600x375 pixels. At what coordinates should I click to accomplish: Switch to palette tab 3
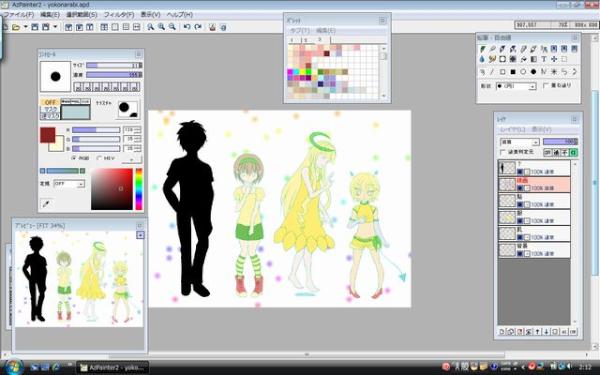click(x=321, y=40)
